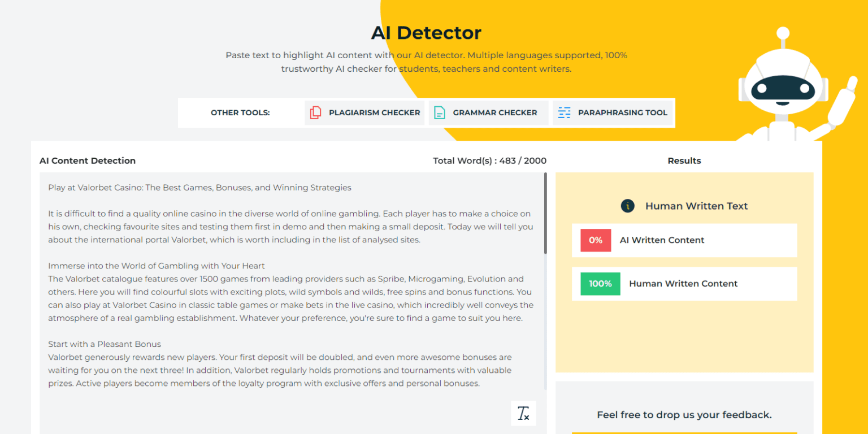Image resolution: width=868 pixels, height=434 pixels.
Task: Click the 'OTHER TOOLS:' label
Action: tap(240, 112)
